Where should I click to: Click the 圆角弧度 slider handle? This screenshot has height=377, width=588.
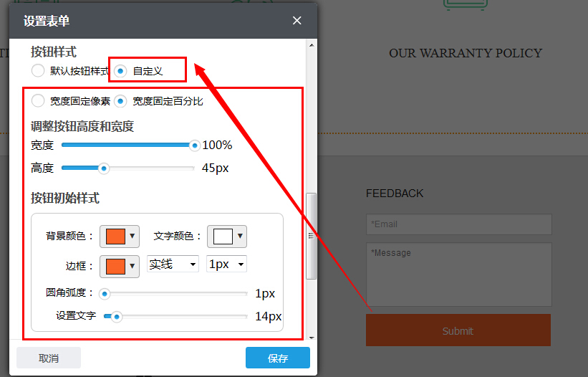point(105,294)
